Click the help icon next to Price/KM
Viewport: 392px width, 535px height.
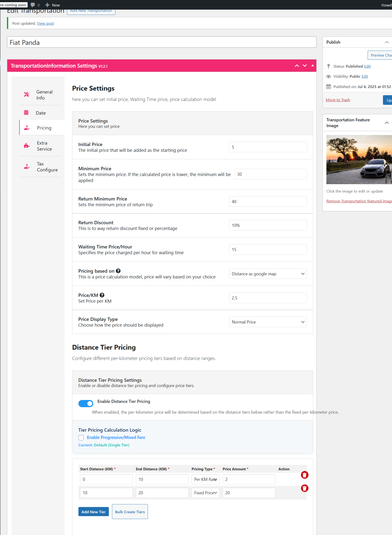click(102, 295)
